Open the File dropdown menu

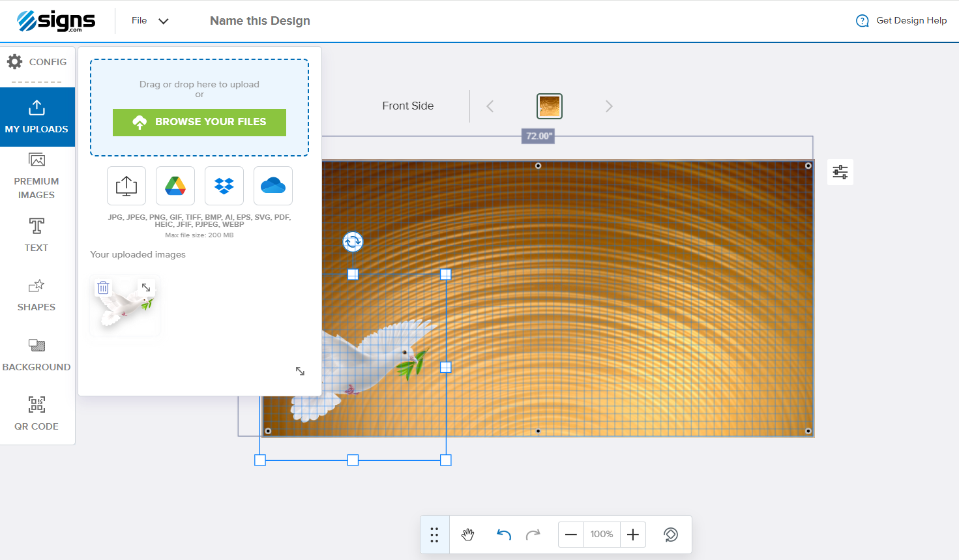pyautogui.click(x=150, y=21)
